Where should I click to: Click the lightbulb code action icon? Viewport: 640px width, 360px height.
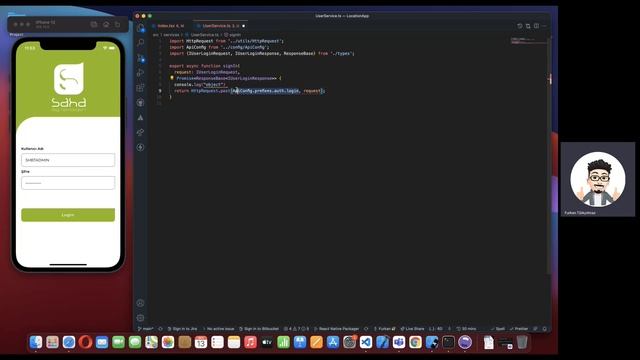[x=172, y=78]
